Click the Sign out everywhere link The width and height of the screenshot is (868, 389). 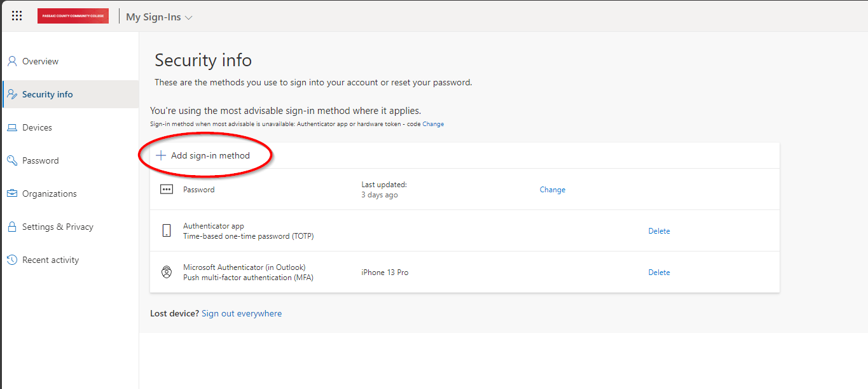tap(242, 313)
